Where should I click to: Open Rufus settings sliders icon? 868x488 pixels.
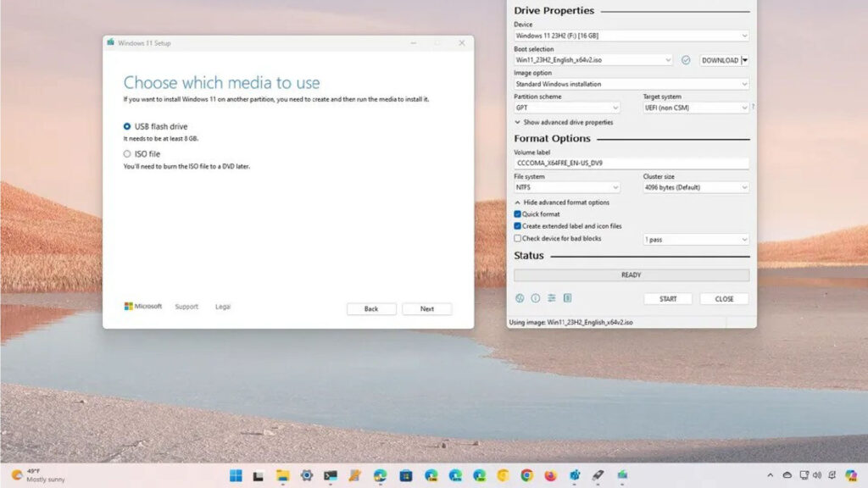(x=551, y=298)
